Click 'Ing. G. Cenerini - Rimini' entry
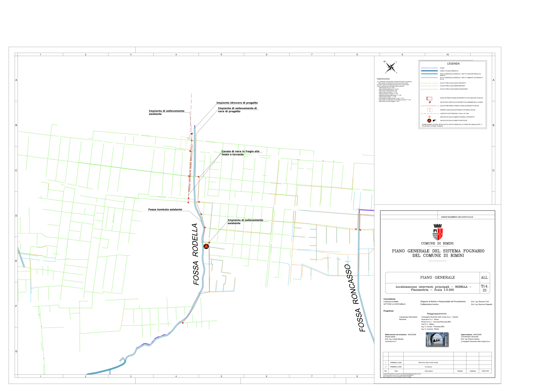Screen dimensions: 543x392 [430, 329]
